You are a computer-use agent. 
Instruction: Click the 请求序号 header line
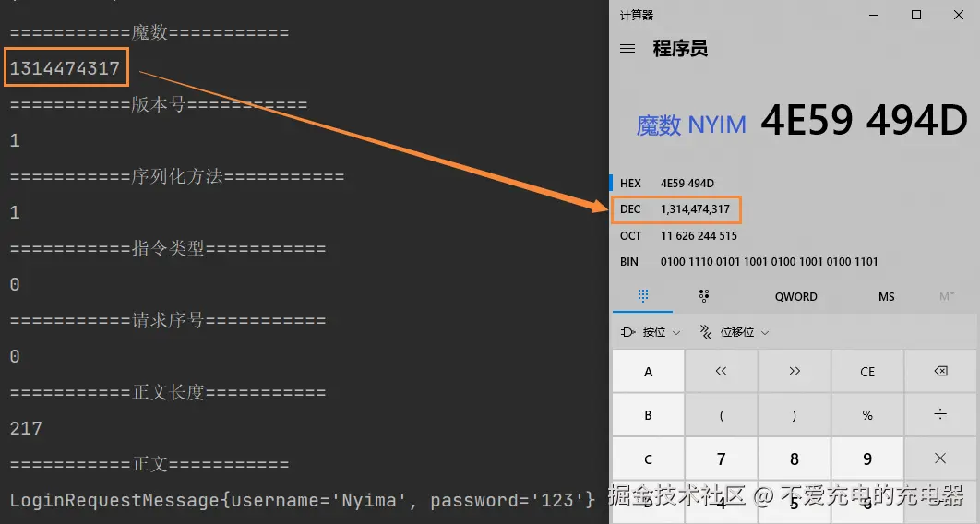pyautogui.click(x=168, y=320)
